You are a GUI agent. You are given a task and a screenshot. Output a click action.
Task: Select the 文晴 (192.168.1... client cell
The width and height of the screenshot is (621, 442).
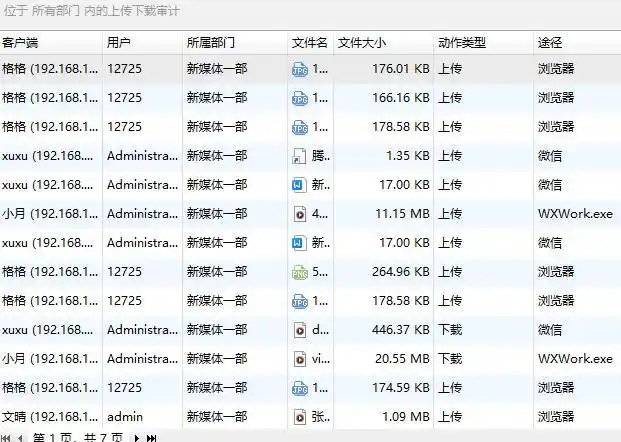(x=50, y=417)
